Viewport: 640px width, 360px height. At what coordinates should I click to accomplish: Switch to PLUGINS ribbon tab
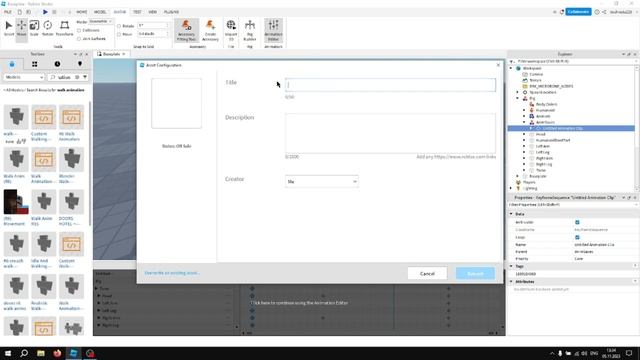point(171,12)
